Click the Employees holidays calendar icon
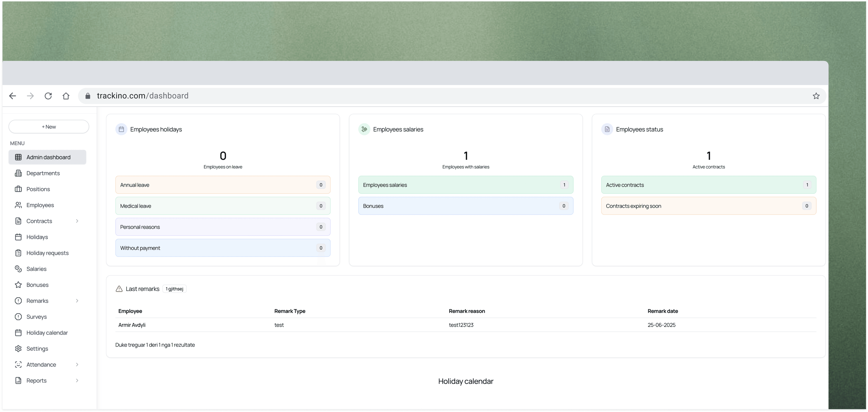 (x=121, y=129)
